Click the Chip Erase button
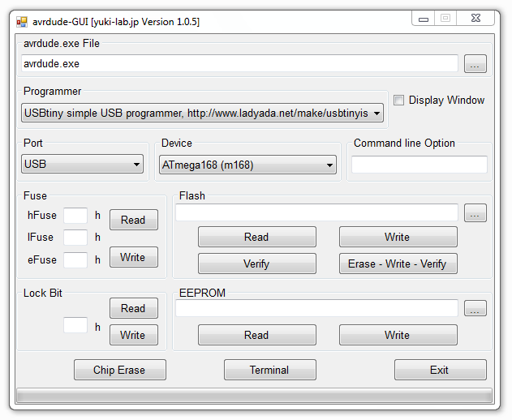This screenshot has height=420, width=512. pos(120,370)
